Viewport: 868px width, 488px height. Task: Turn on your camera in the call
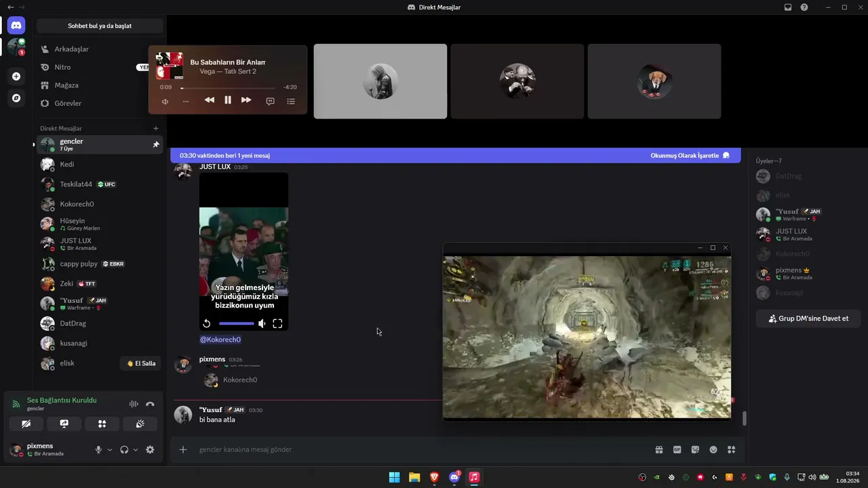pyautogui.click(x=26, y=424)
